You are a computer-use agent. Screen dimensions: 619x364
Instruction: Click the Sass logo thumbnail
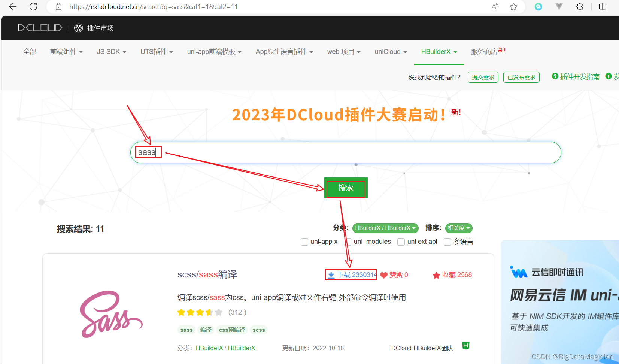tap(111, 314)
